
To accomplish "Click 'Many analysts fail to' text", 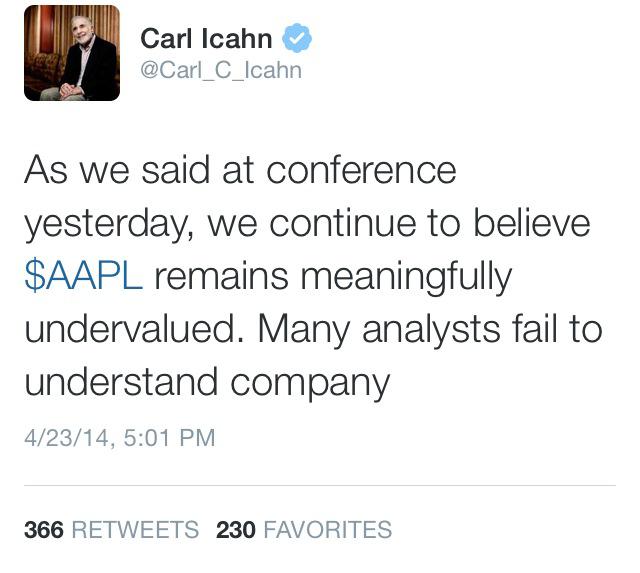I will tap(430, 331).
